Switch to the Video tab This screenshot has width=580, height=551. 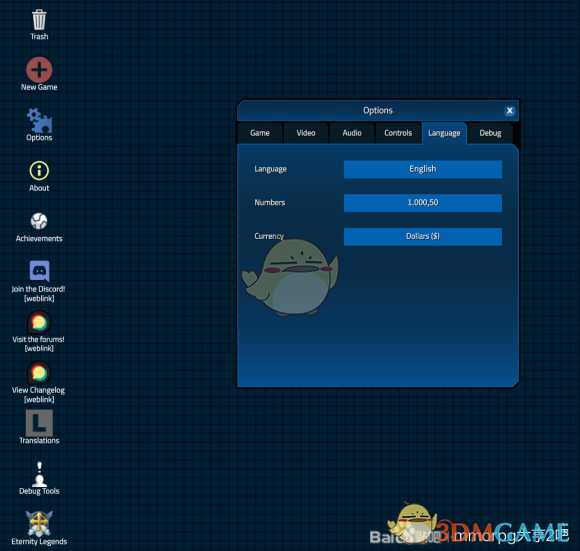click(306, 133)
